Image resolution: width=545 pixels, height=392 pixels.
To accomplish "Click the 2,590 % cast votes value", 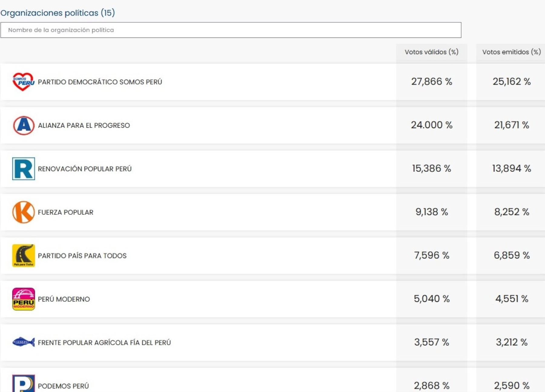I will [512, 386].
